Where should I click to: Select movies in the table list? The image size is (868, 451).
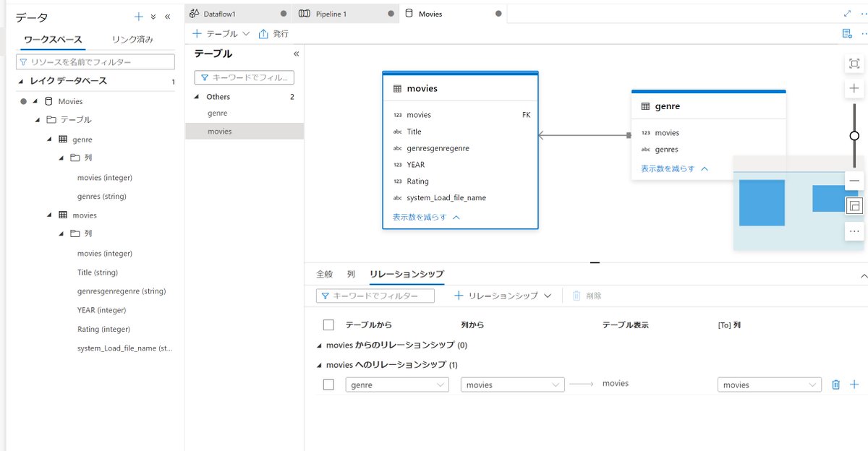[x=244, y=132]
